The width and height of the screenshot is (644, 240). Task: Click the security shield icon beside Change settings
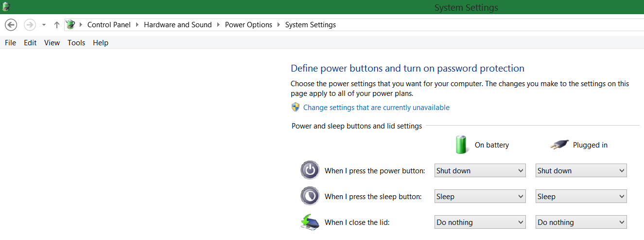click(296, 108)
